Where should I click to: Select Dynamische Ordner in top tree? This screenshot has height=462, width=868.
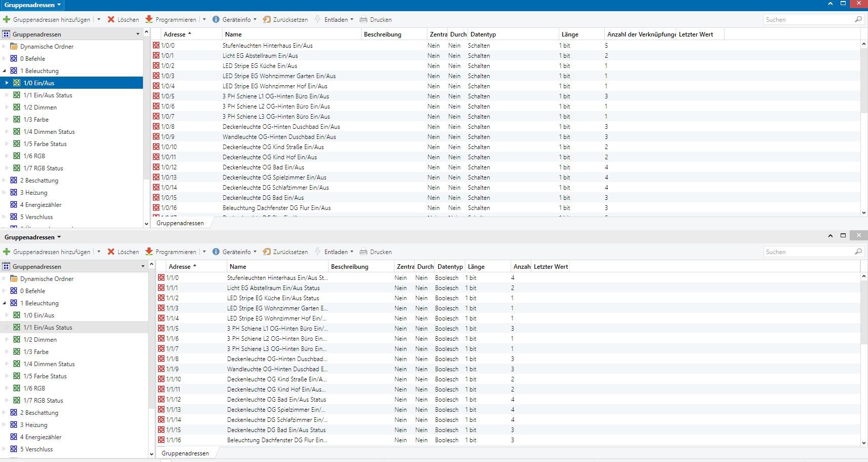coord(47,47)
